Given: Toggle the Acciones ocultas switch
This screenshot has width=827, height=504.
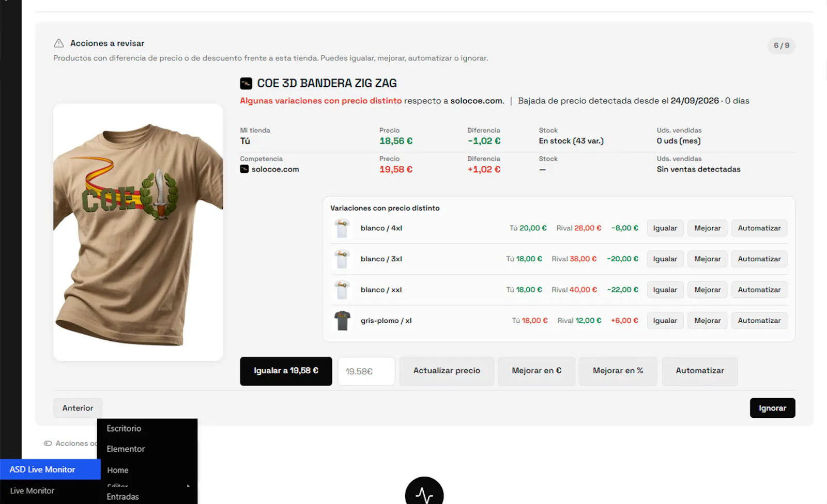Looking at the screenshot, I should coord(48,443).
